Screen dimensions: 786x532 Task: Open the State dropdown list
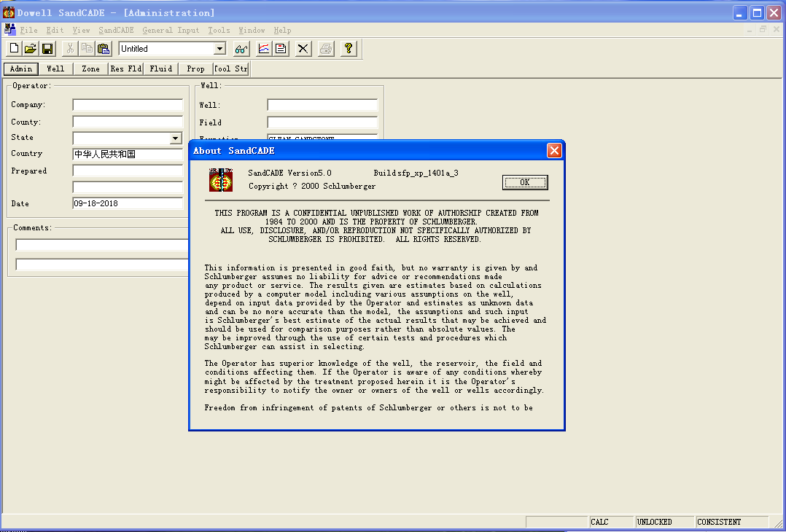(176, 138)
